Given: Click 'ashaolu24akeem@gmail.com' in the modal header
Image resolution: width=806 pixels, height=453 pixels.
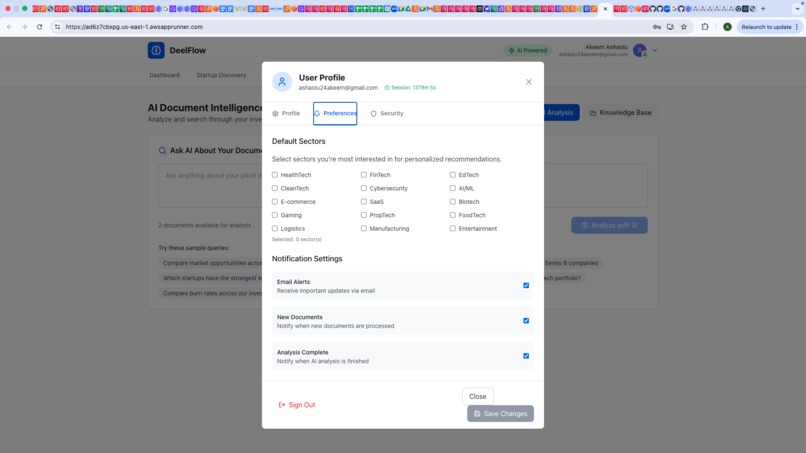Looking at the screenshot, I should (x=338, y=88).
